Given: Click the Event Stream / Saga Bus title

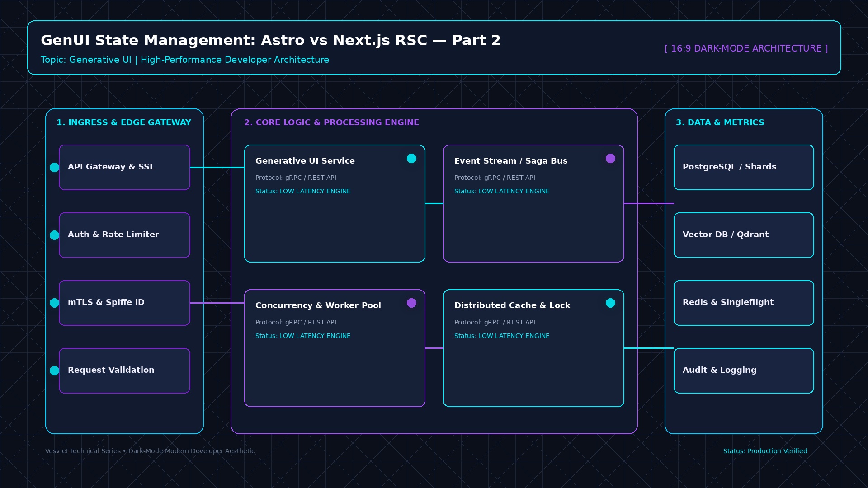Looking at the screenshot, I should [511, 161].
